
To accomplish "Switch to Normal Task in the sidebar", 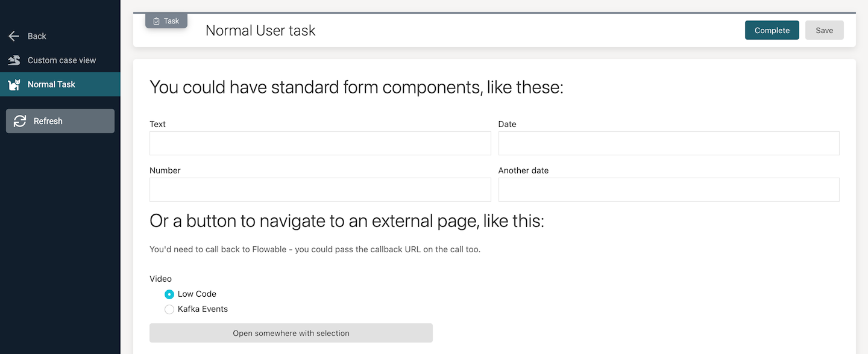I will click(51, 84).
